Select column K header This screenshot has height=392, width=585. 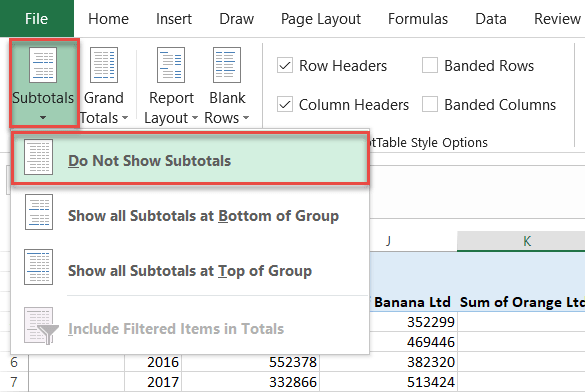[x=521, y=241]
